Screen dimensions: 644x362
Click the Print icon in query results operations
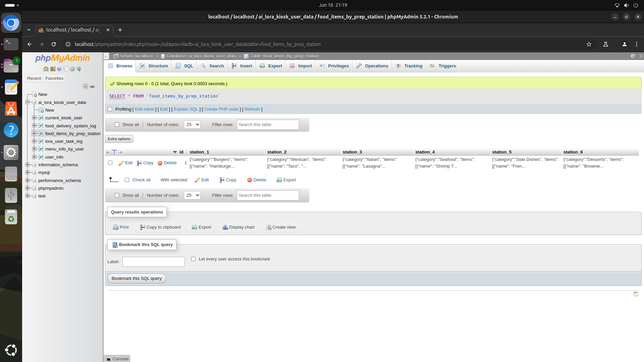click(x=116, y=227)
